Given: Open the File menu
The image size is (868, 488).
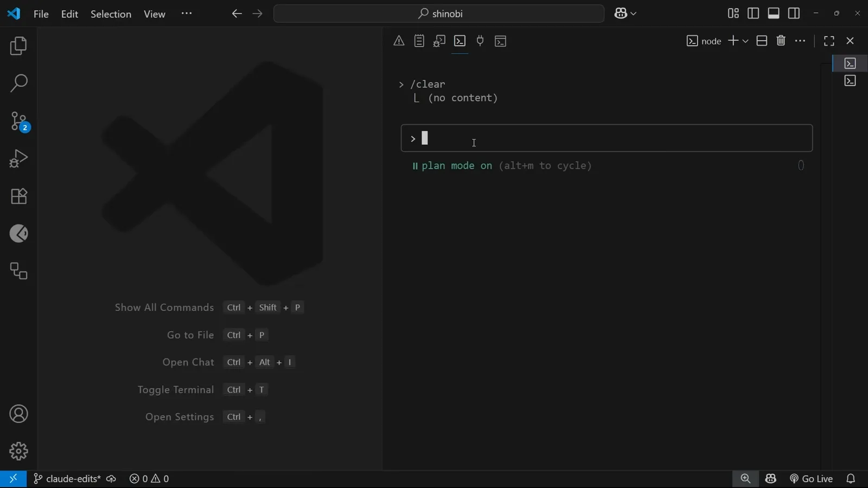Looking at the screenshot, I should click(x=41, y=14).
